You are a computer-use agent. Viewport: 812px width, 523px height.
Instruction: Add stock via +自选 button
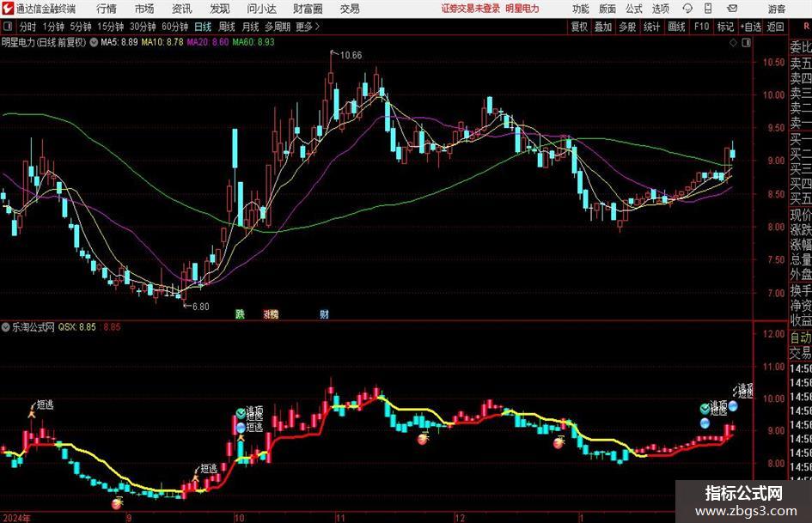750,27
